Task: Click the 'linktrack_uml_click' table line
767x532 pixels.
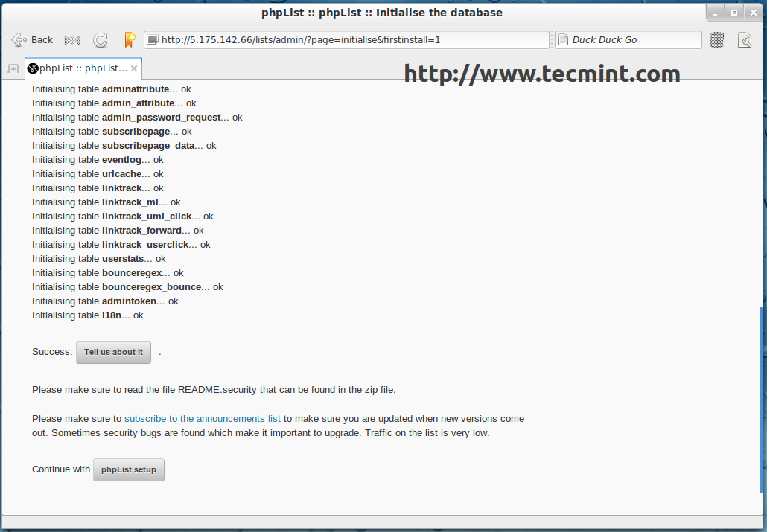Action: (x=123, y=217)
